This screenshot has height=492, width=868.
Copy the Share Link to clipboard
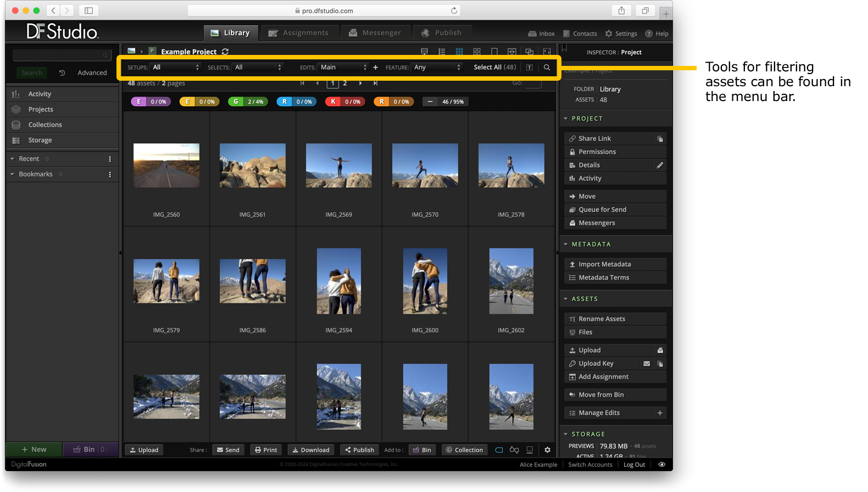pos(660,139)
